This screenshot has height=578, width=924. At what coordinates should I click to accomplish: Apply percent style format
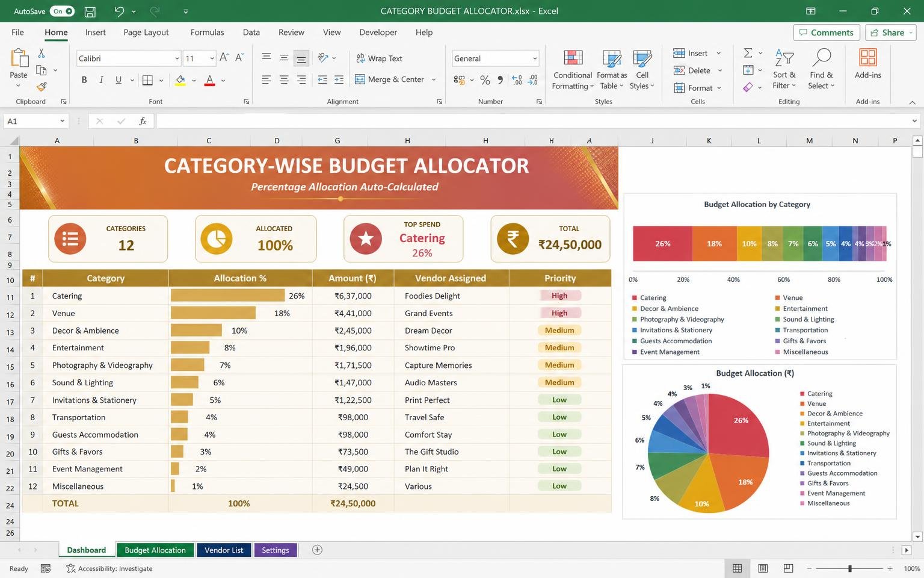(485, 80)
